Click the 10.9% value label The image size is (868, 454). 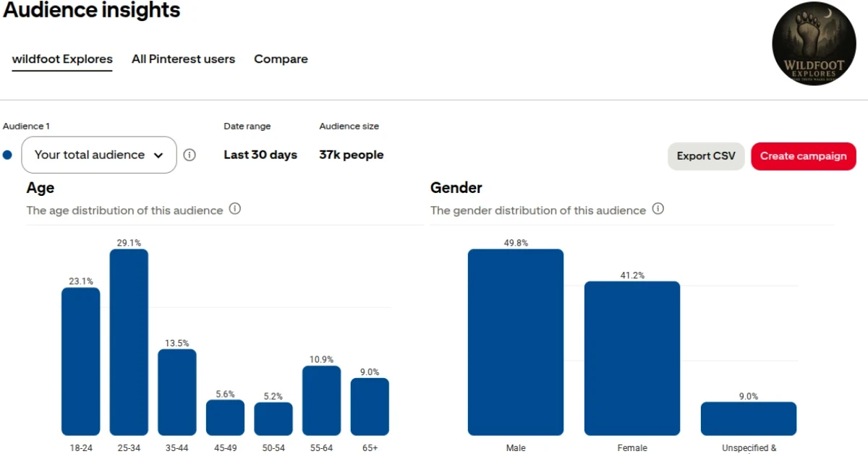point(322,359)
